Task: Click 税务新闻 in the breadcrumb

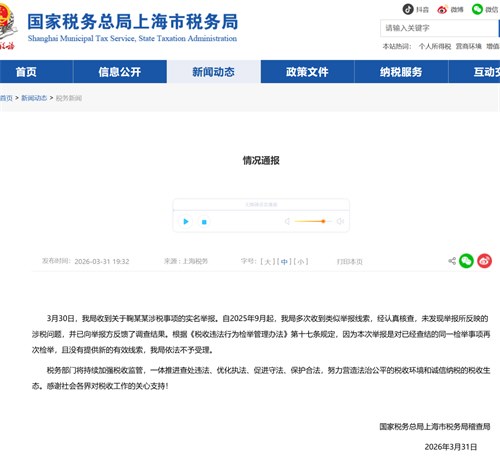Action: (69, 98)
